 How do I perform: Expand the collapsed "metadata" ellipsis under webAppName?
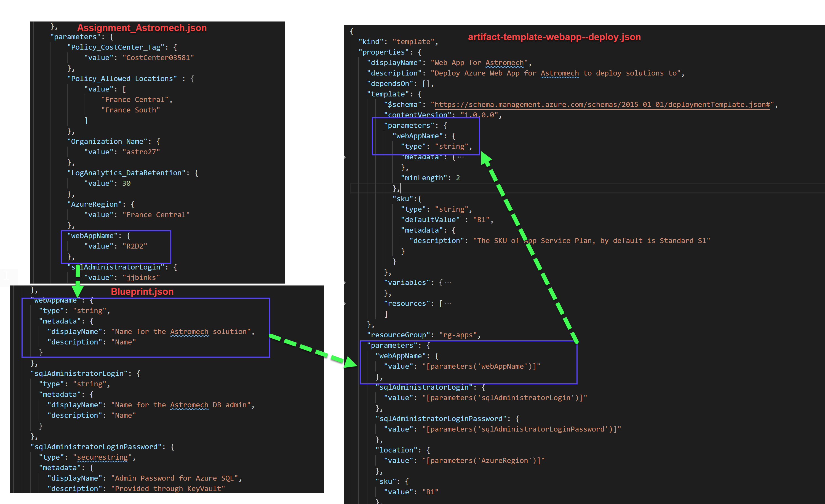tap(461, 157)
